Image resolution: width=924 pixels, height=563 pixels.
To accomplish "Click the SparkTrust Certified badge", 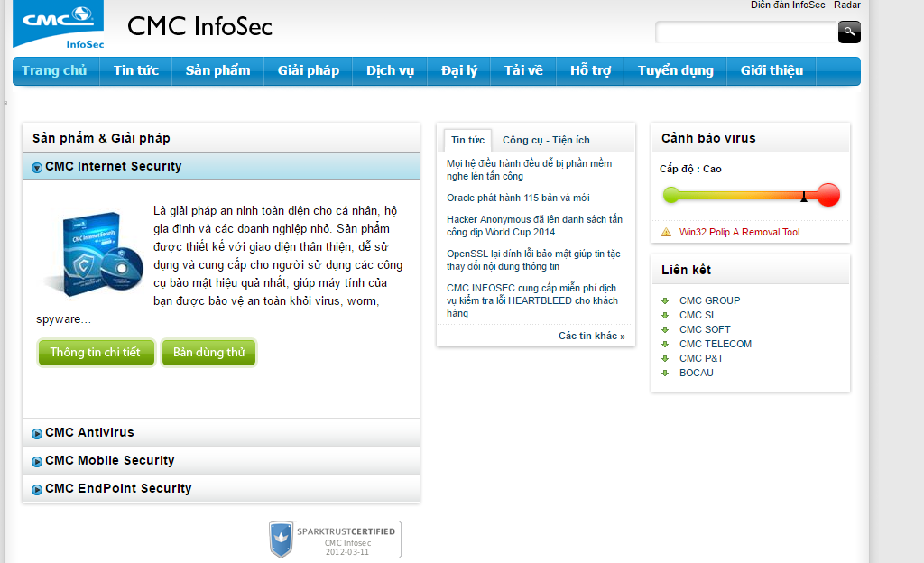I will click(335, 539).
